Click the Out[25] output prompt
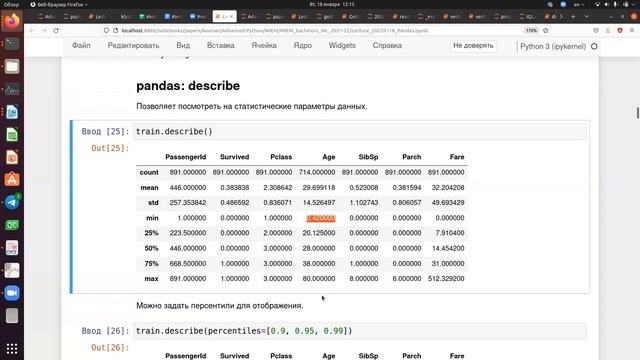640x360 pixels. click(110, 148)
